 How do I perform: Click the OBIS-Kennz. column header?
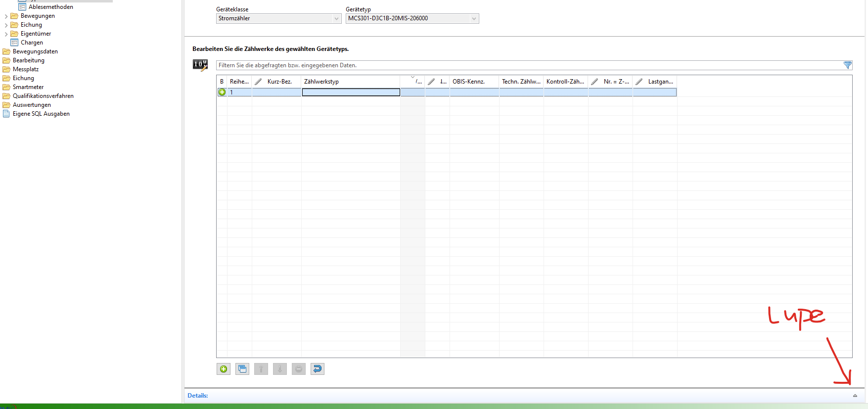[x=468, y=82]
